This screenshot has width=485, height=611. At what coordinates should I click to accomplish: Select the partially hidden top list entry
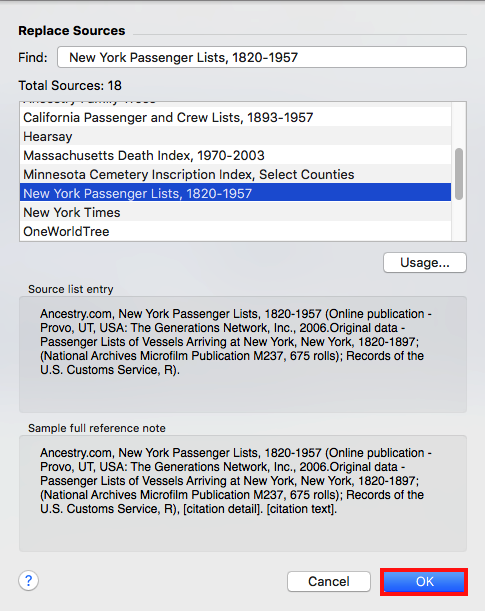(235, 104)
